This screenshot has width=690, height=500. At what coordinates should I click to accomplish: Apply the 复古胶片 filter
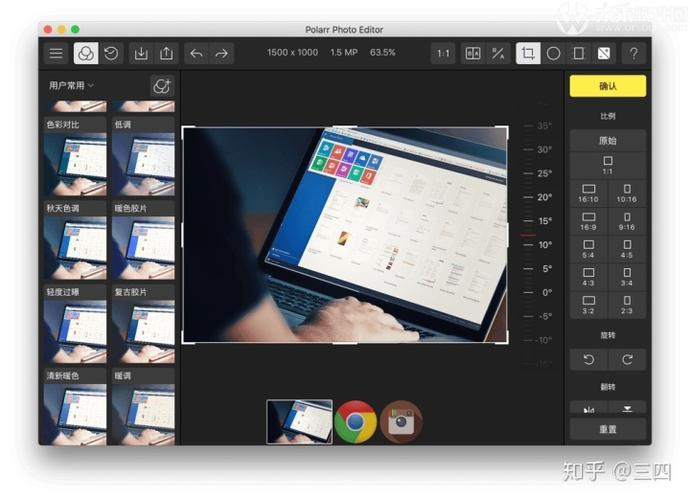click(143, 324)
